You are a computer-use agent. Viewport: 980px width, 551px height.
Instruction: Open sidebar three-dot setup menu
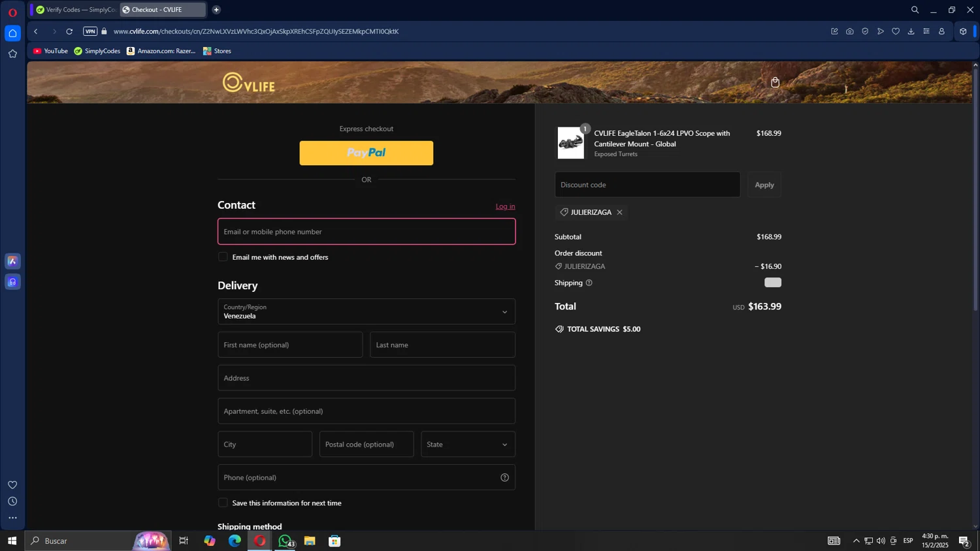(12, 518)
